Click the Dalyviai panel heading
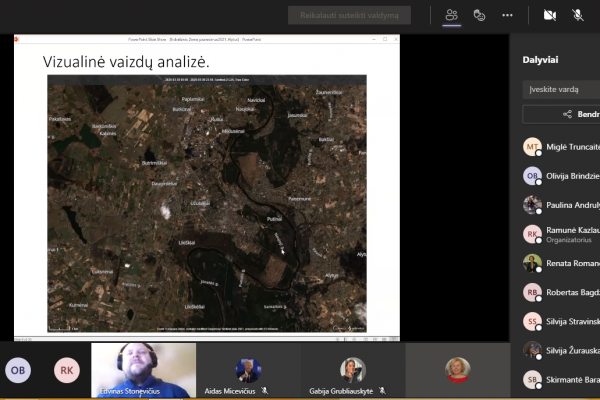The image size is (600, 400). [x=540, y=60]
